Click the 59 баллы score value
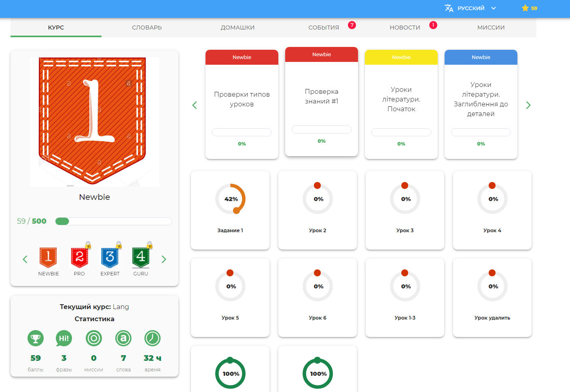Screen dimensions: 570x392 coord(36,358)
